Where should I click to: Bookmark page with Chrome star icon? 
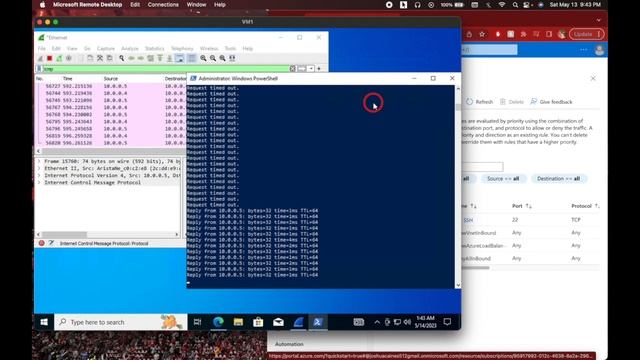[x=482, y=34]
